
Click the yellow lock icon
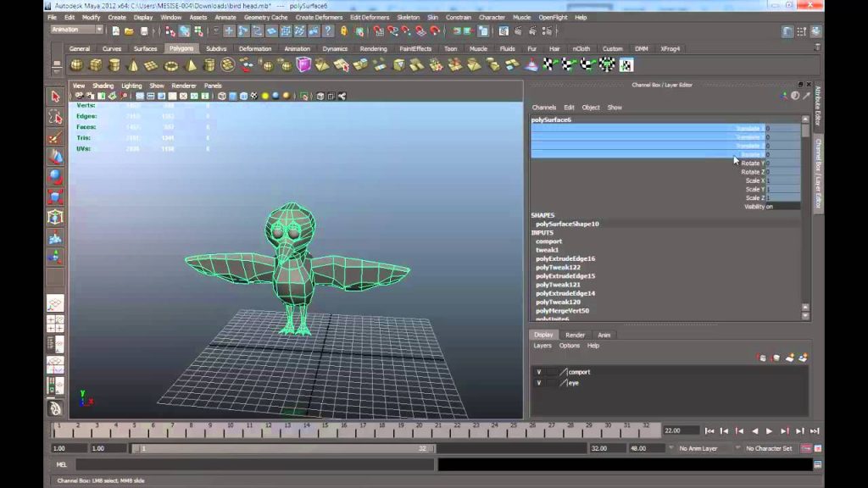pyautogui.click(x=344, y=31)
